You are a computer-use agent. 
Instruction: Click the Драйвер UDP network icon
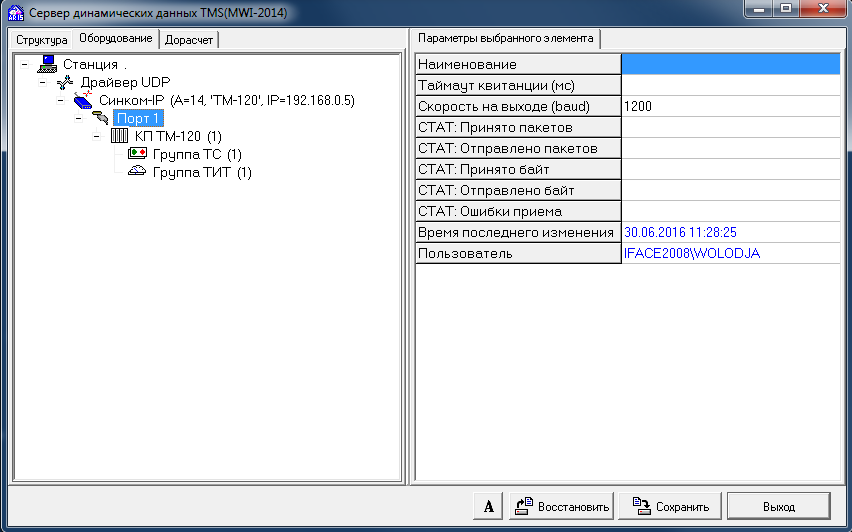[x=65, y=83]
